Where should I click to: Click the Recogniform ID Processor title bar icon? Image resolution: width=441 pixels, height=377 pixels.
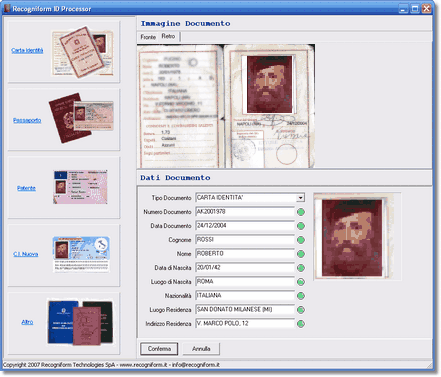[x=7, y=8]
